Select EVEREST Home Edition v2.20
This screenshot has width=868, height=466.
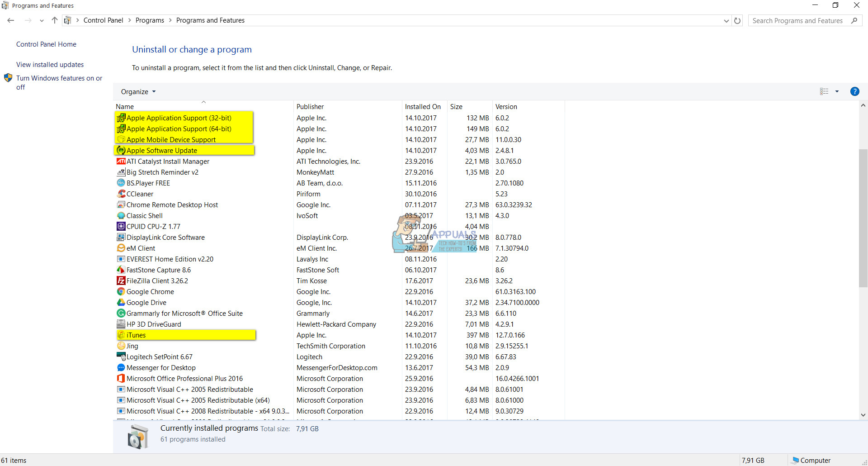pyautogui.click(x=170, y=259)
